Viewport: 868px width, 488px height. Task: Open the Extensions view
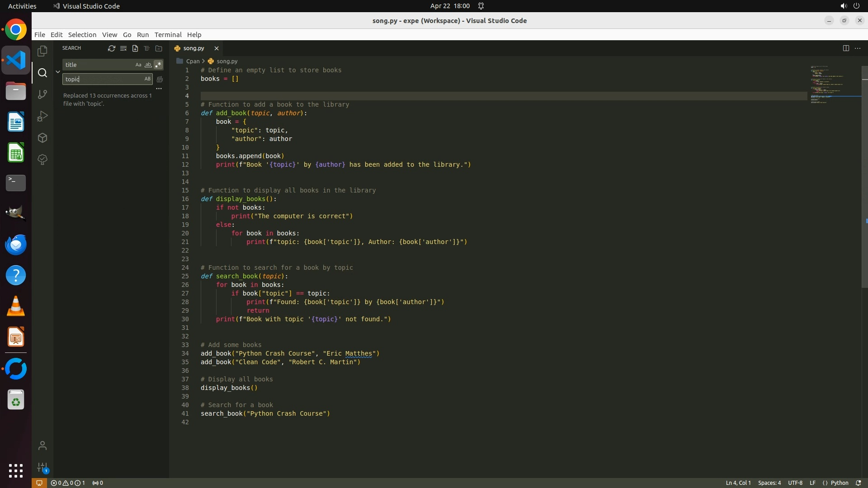[42, 138]
